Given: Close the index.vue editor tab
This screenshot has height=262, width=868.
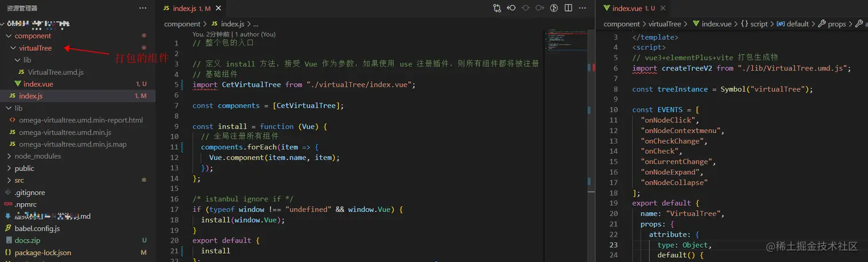Looking at the screenshot, I should pos(664,9).
